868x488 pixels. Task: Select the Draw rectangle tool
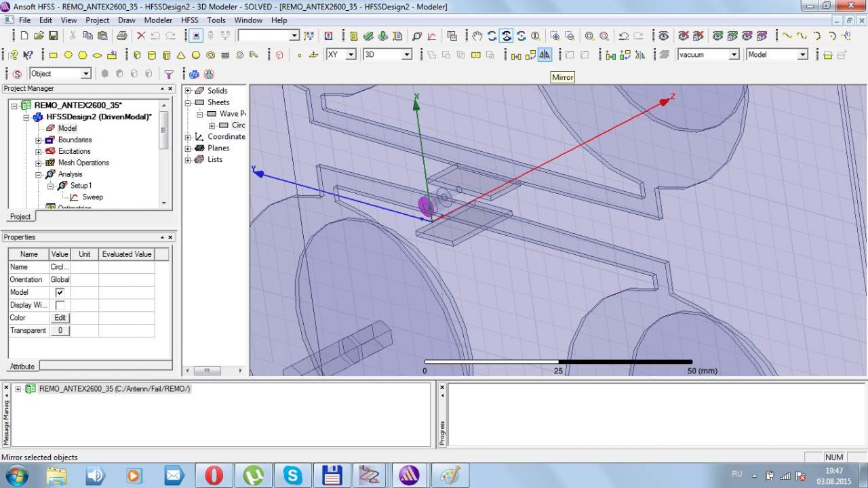click(54, 55)
